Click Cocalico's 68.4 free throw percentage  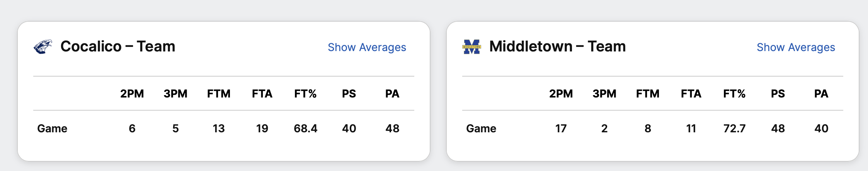tap(305, 128)
